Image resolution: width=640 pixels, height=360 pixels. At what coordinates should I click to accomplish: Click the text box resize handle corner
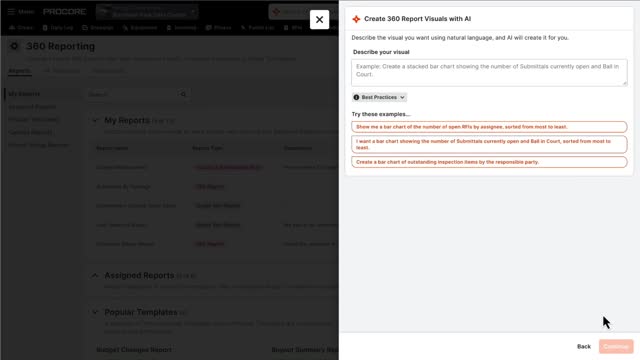[x=624, y=83]
